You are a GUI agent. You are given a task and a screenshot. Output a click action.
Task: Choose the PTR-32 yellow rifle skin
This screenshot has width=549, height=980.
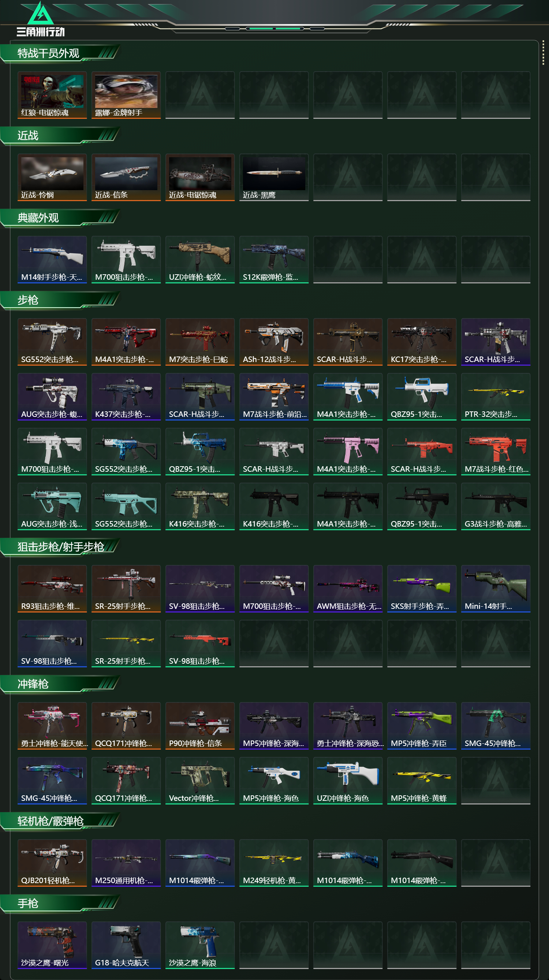coord(496,397)
